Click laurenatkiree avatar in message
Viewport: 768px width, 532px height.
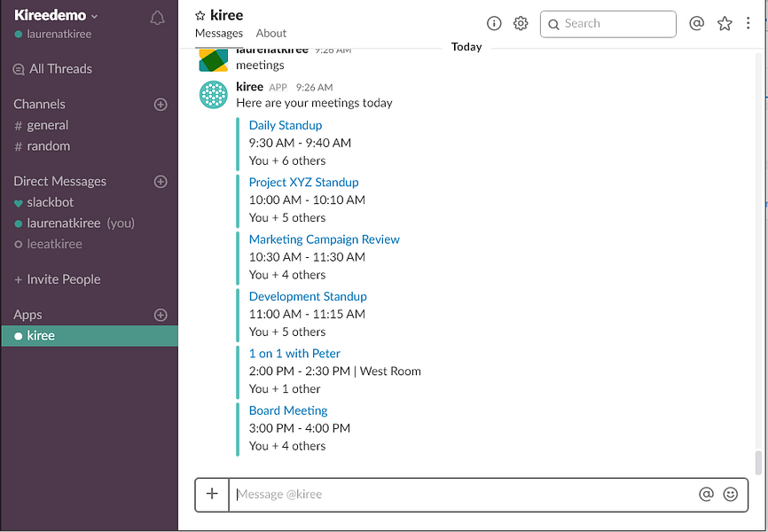(x=214, y=60)
